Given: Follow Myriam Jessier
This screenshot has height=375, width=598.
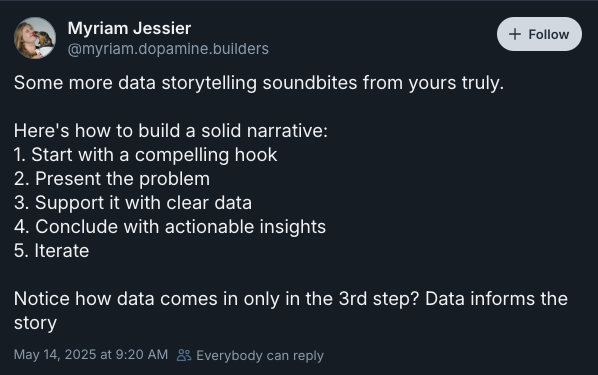Looking at the screenshot, I should click(x=539, y=34).
